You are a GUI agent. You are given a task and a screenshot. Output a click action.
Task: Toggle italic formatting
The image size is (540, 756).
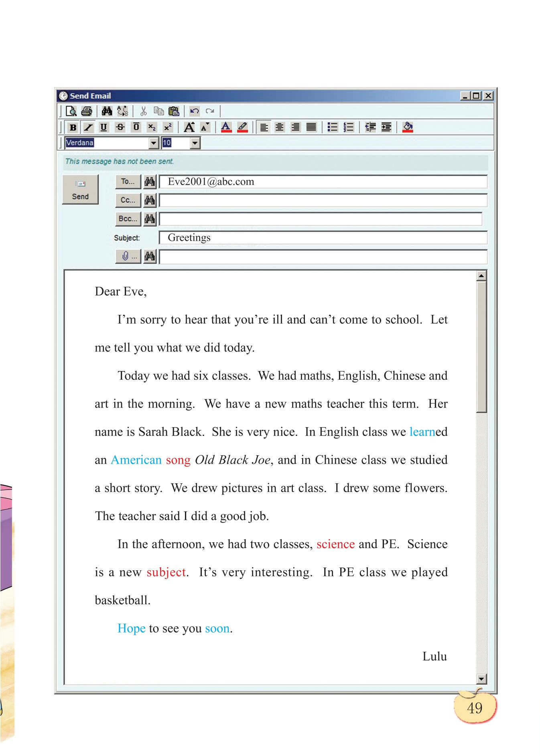click(88, 128)
